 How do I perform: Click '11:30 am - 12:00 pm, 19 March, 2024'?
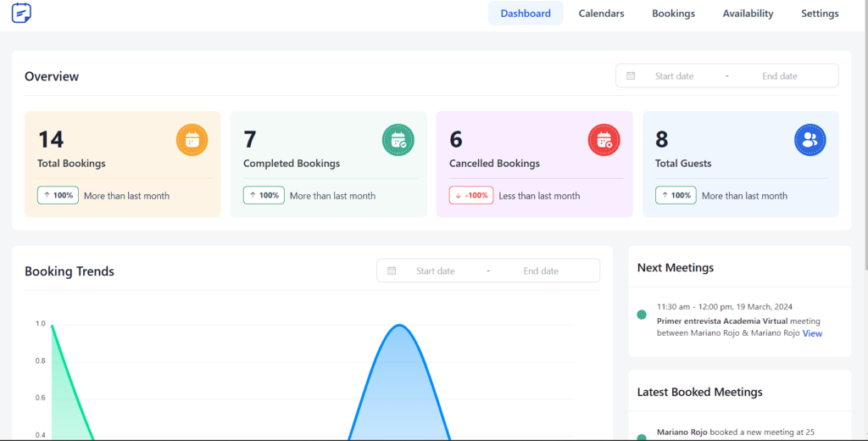click(725, 306)
